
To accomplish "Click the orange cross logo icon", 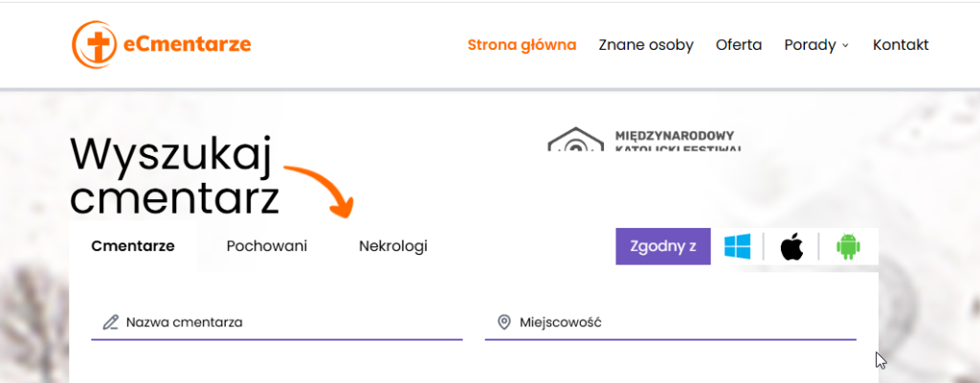I will pyautogui.click(x=95, y=44).
